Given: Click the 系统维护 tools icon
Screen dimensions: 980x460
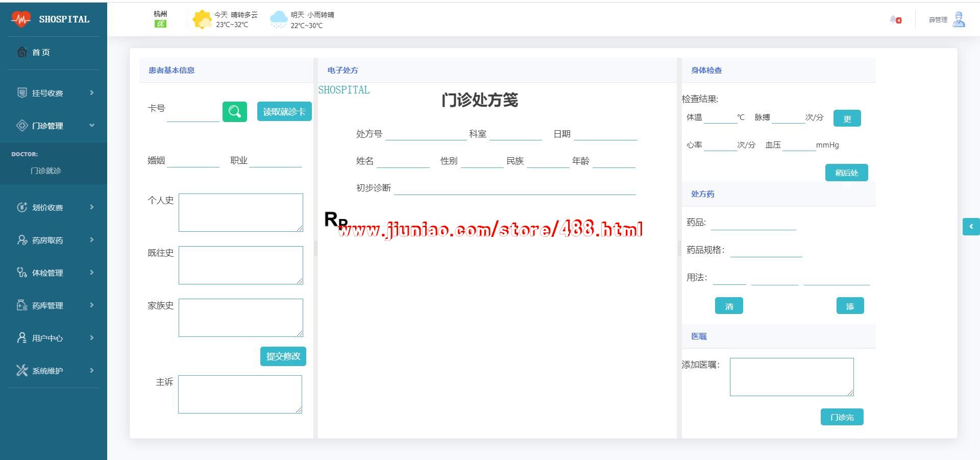Looking at the screenshot, I should 22,371.
